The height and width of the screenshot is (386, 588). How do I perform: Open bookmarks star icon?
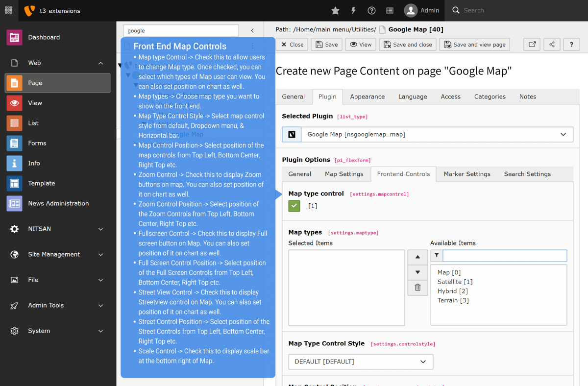[335, 10]
